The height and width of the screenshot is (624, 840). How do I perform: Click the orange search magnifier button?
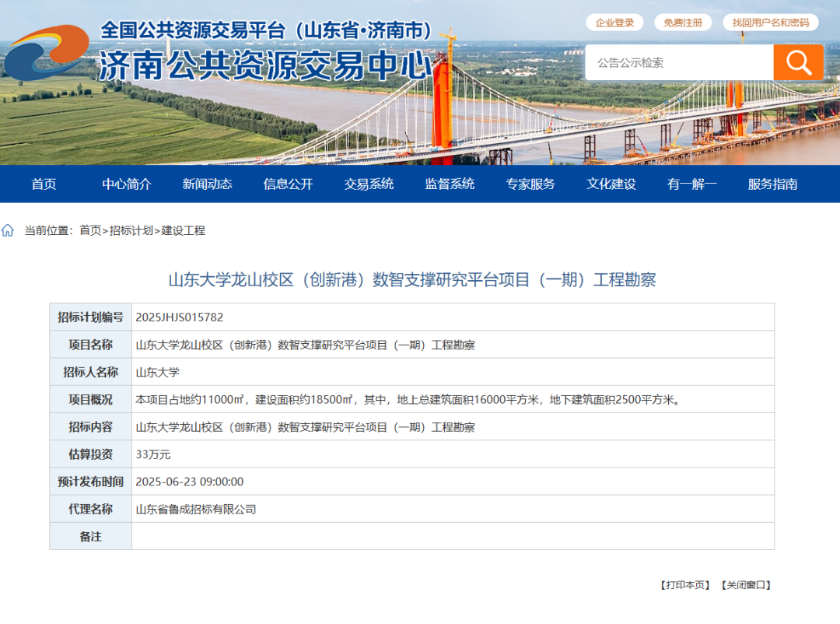click(x=798, y=63)
